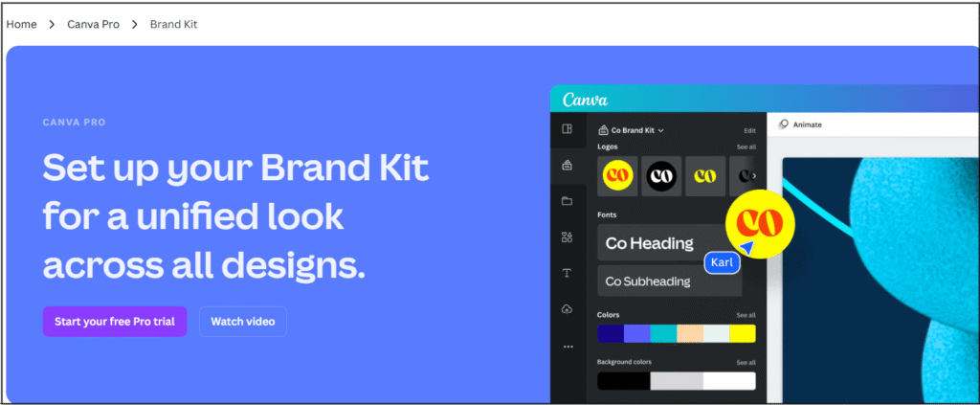The height and width of the screenshot is (405, 980).
Task: Click the Brand Kit breadcrumb text
Action: click(174, 24)
